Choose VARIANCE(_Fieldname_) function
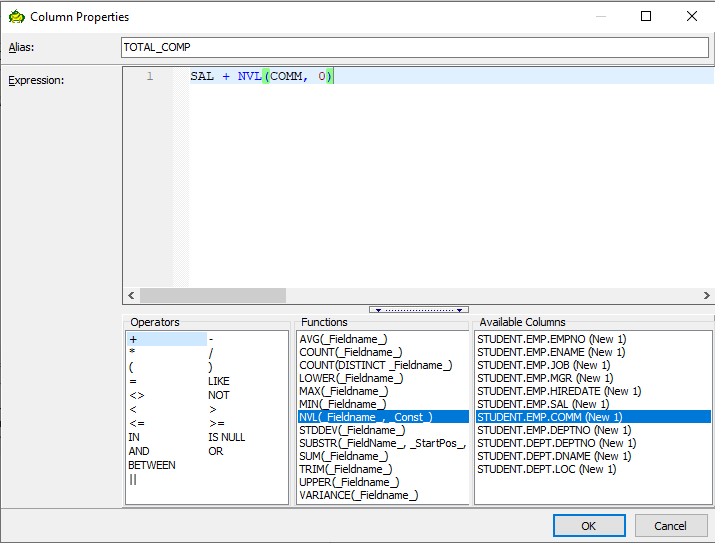This screenshot has height=543, width=715. [x=358, y=495]
